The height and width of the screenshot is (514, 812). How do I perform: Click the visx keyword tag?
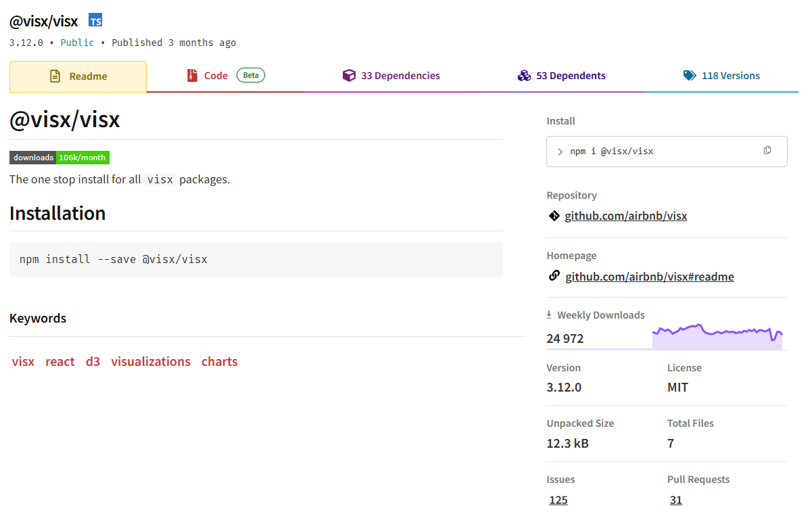coord(23,362)
